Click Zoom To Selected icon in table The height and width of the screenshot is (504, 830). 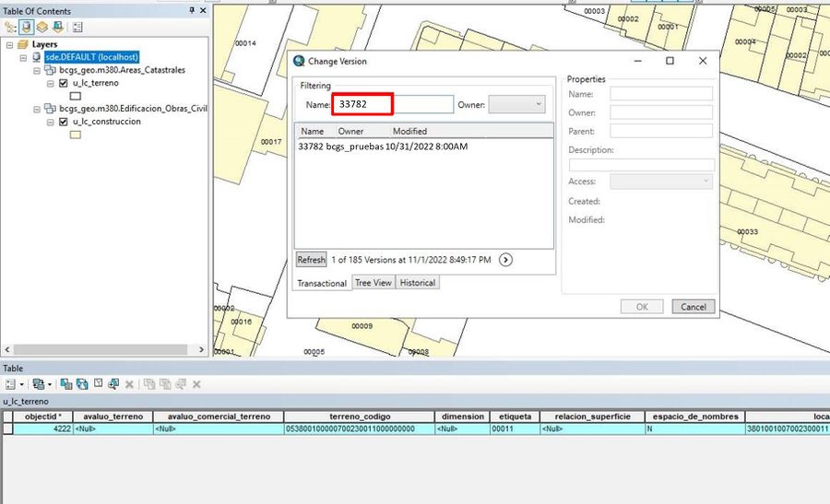(113, 384)
